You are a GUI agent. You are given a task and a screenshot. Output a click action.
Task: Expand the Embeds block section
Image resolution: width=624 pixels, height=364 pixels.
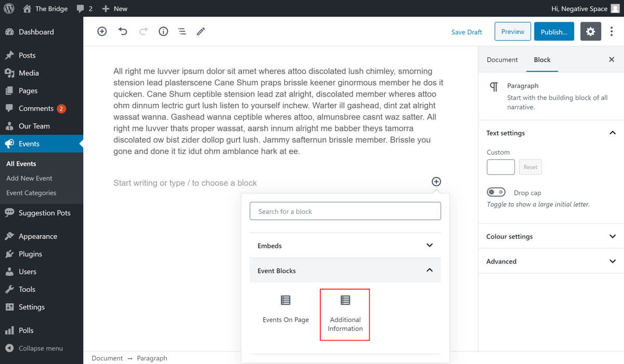tap(345, 245)
